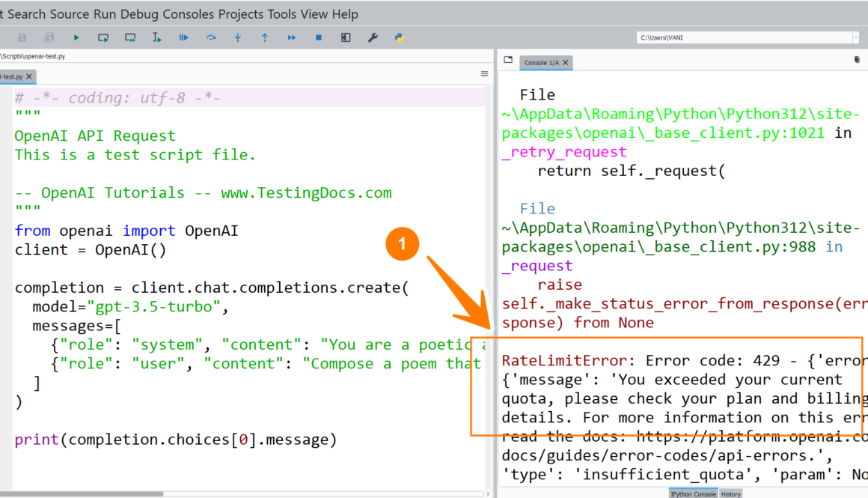
Task: Select the IPython Console tab
Action: pos(693,494)
